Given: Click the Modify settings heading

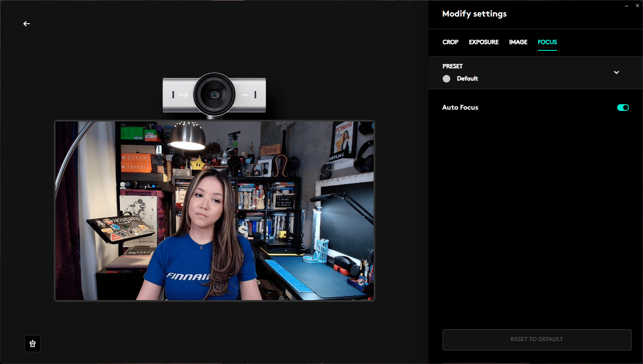Looking at the screenshot, I should [x=474, y=14].
